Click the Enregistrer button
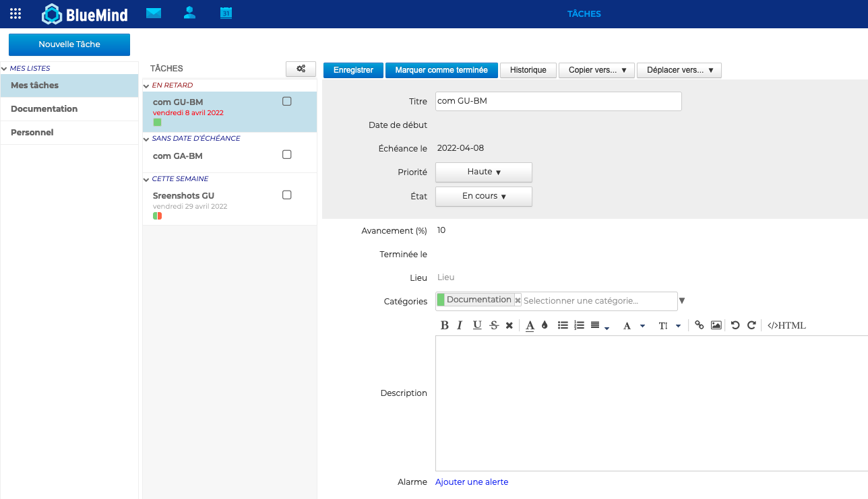Viewport: 868px width, 499px height. (353, 70)
